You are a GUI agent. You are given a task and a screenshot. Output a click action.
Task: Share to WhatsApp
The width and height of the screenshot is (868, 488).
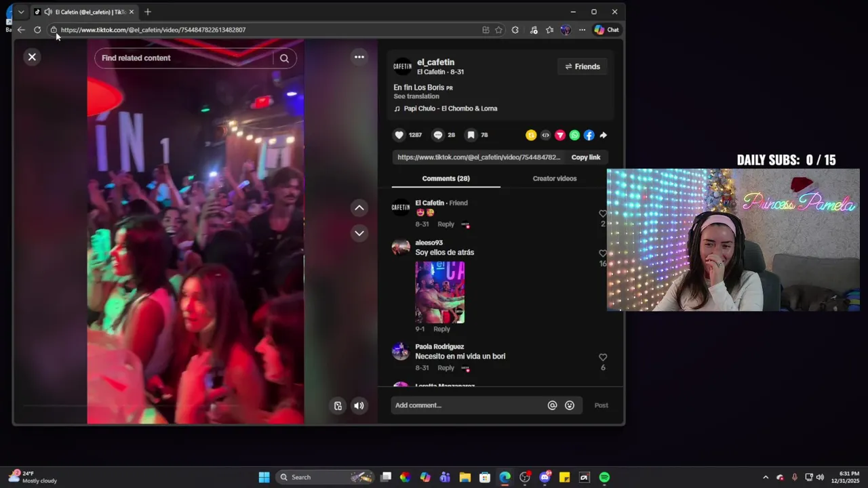coord(574,136)
